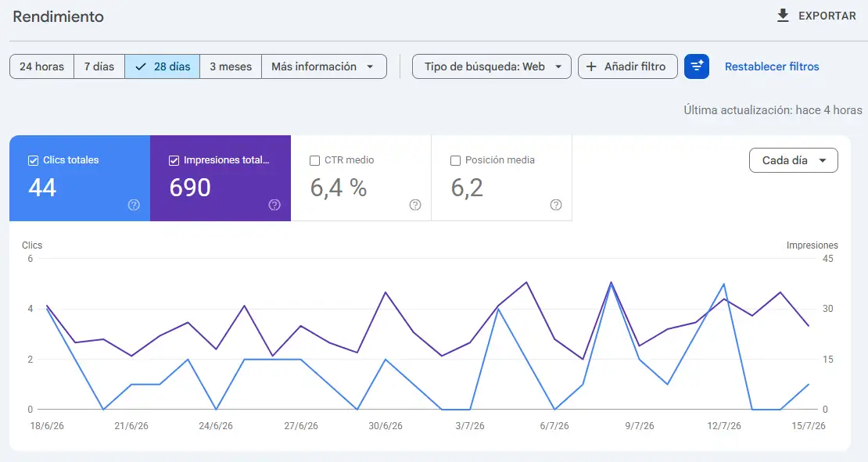Open the Tipo de búsqueda: Web dropdown

pyautogui.click(x=492, y=66)
